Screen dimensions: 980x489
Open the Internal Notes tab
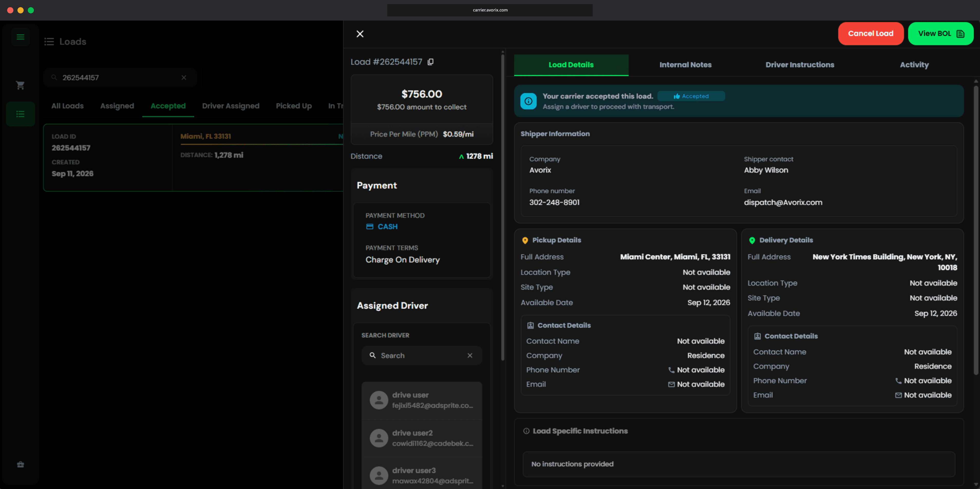(685, 65)
